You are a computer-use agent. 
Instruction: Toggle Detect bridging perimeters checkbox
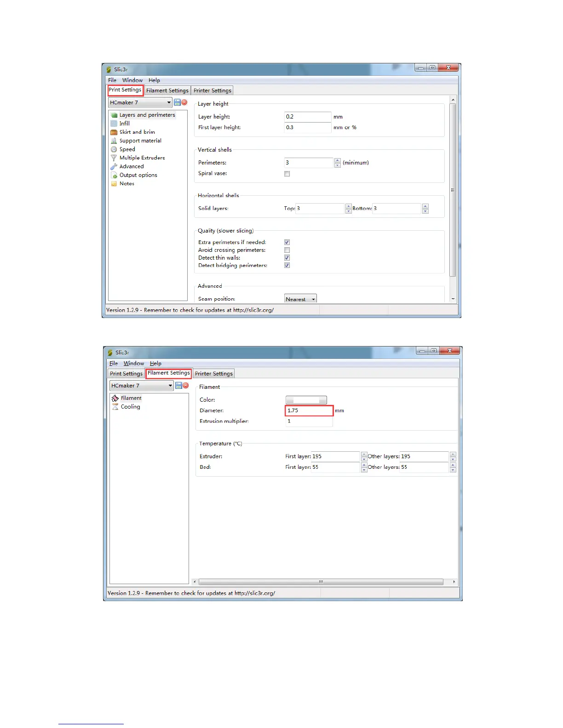pyautogui.click(x=287, y=265)
